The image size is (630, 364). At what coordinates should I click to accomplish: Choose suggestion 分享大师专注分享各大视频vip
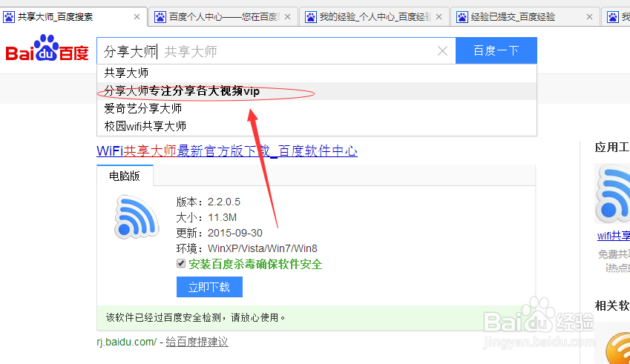coord(317,91)
